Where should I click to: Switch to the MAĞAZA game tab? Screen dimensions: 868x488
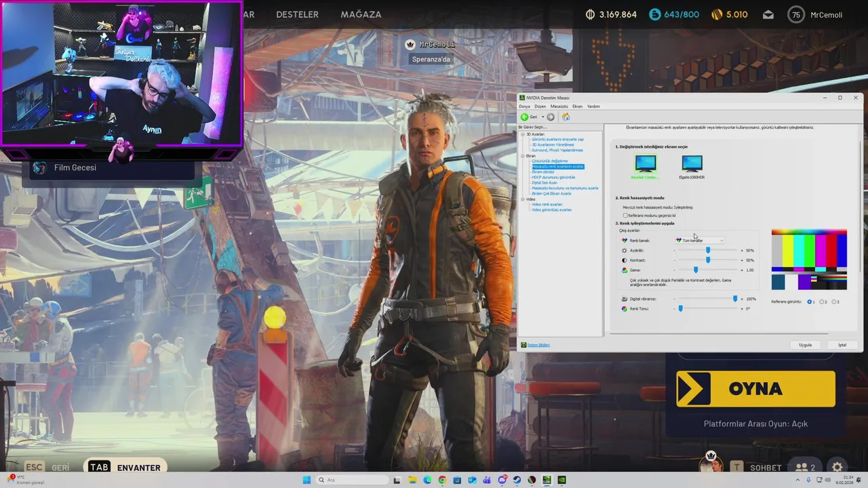click(361, 14)
